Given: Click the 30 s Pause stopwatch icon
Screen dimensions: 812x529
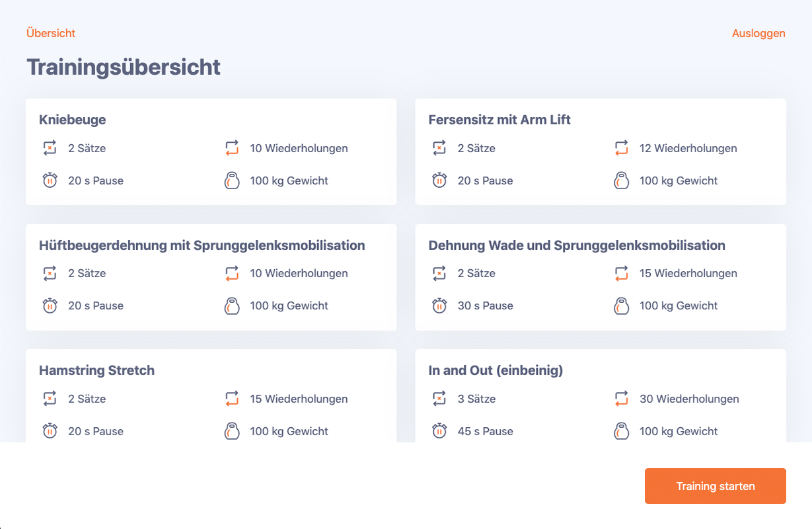Looking at the screenshot, I should (439, 305).
